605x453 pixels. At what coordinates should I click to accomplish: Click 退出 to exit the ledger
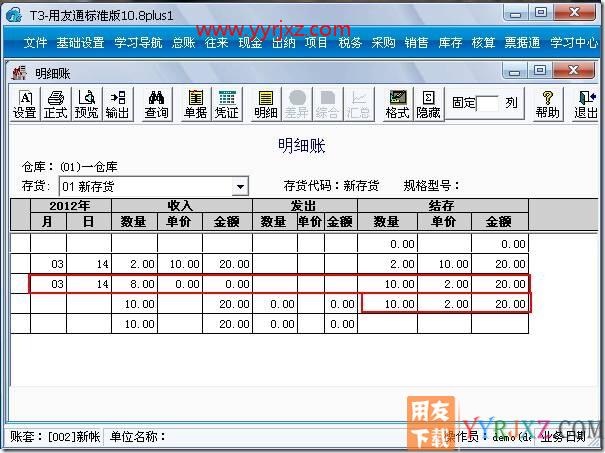tap(586, 104)
